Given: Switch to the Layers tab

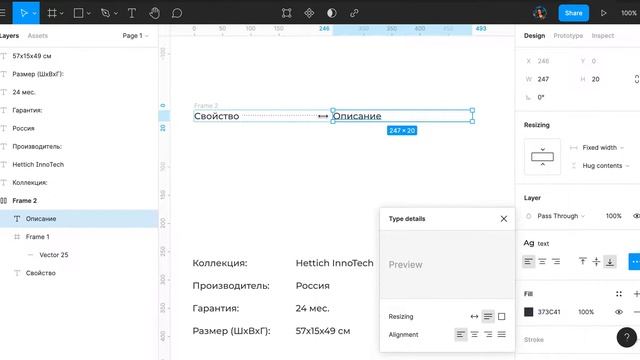Looking at the screenshot, I should (9, 36).
